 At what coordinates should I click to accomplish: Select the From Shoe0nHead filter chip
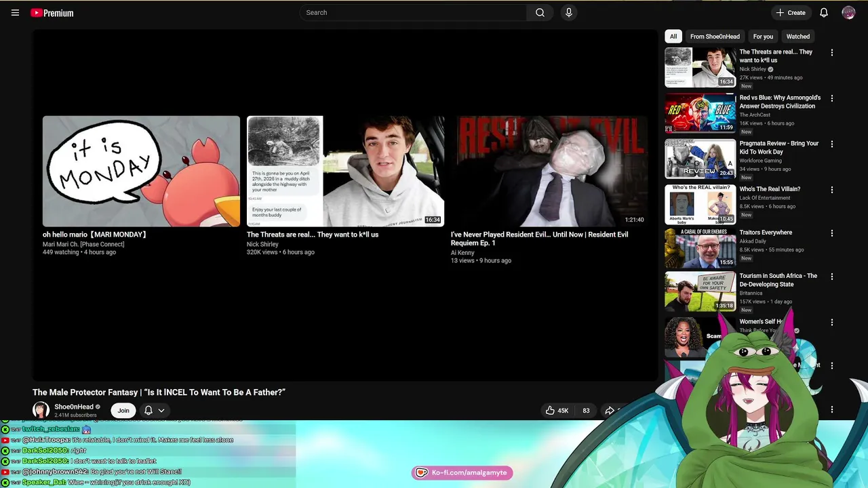[x=715, y=37]
